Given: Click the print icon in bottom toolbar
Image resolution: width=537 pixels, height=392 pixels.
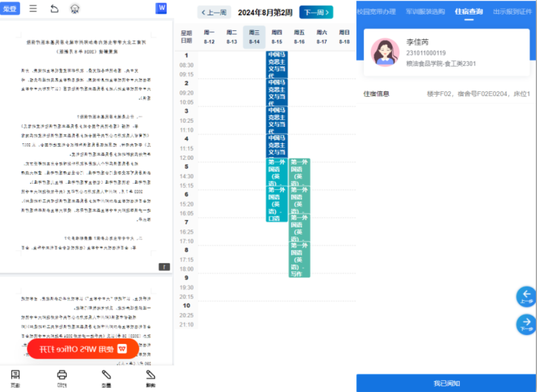Looking at the screenshot, I should (62, 377).
